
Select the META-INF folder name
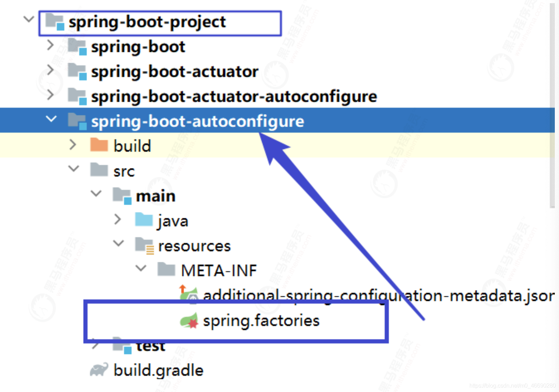[219, 271]
